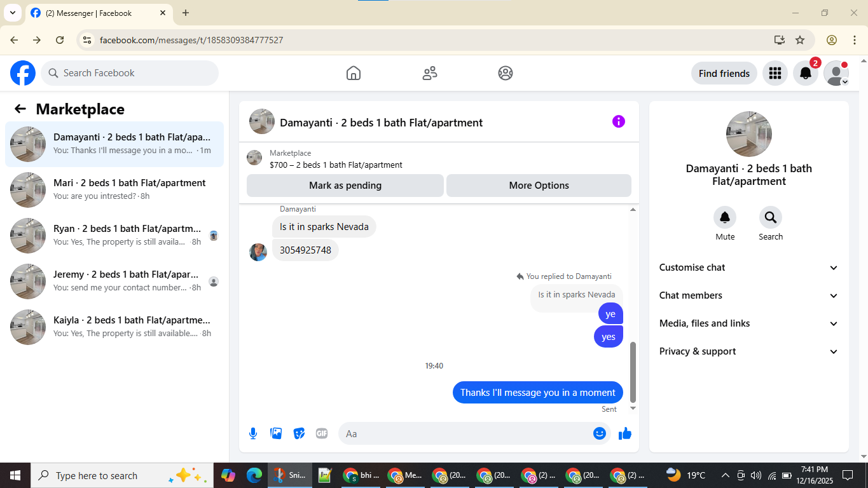The width and height of the screenshot is (868, 488).
Task: Attach a photo with the file icon
Action: 276,433
